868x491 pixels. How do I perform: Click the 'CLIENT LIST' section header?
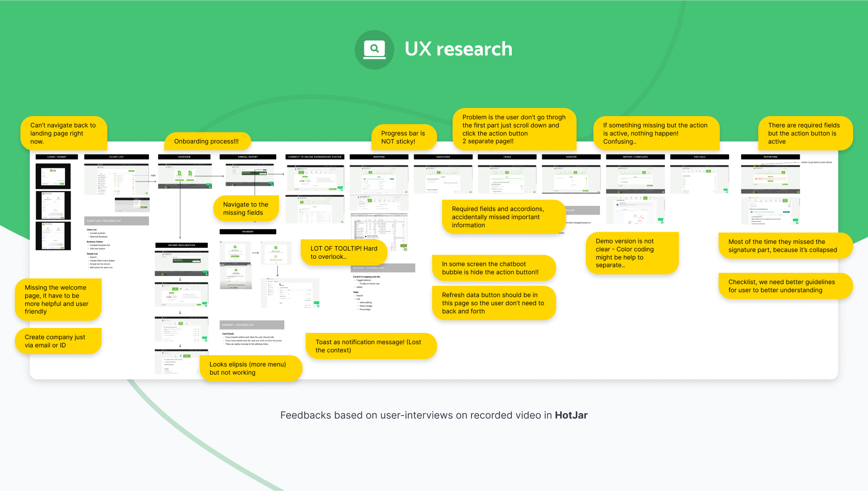pos(116,157)
